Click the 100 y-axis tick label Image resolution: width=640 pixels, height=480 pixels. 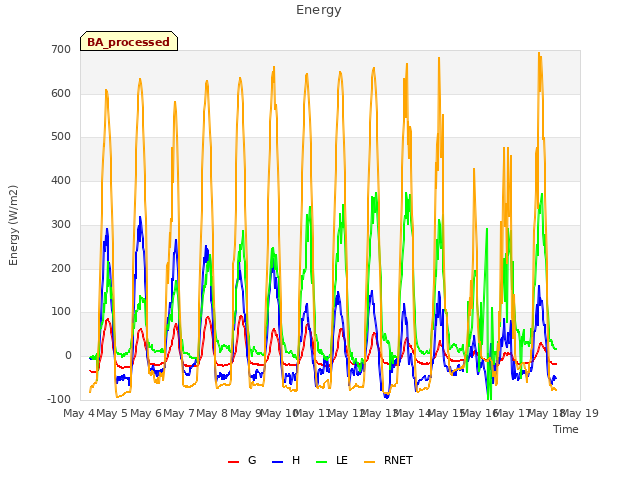pos(61,312)
